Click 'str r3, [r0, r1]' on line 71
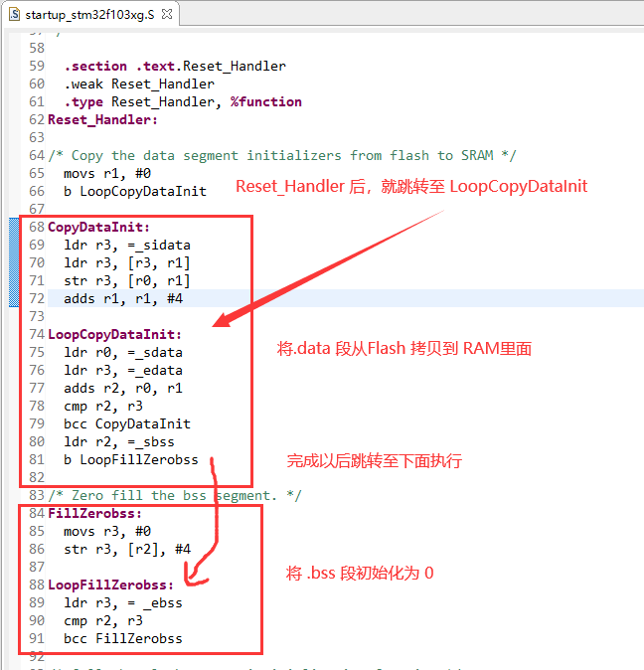644x670 pixels. pyautogui.click(x=127, y=280)
